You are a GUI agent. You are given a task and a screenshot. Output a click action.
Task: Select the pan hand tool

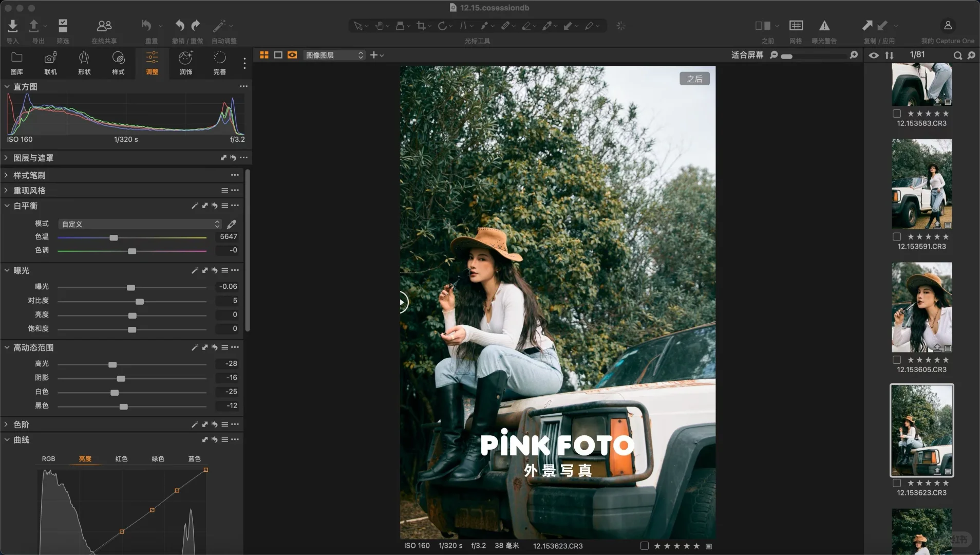pos(379,26)
